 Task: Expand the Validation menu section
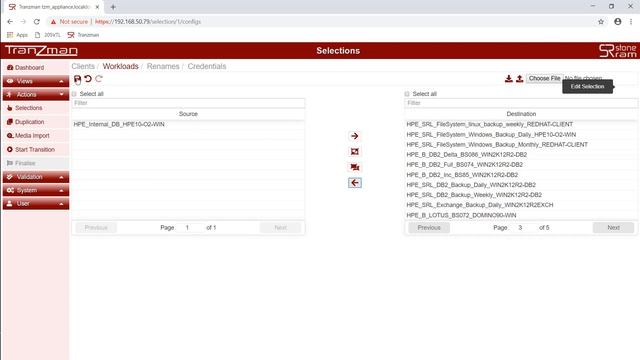(x=36, y=177)
